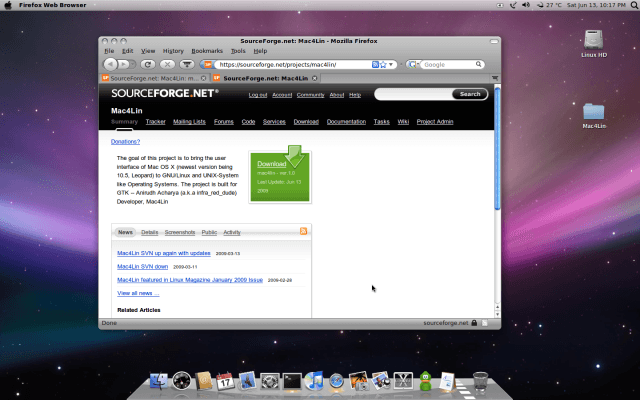Click the home toolbar button
Image resolution: width=640 pixels, height=400 pixels.
point(187,64)
